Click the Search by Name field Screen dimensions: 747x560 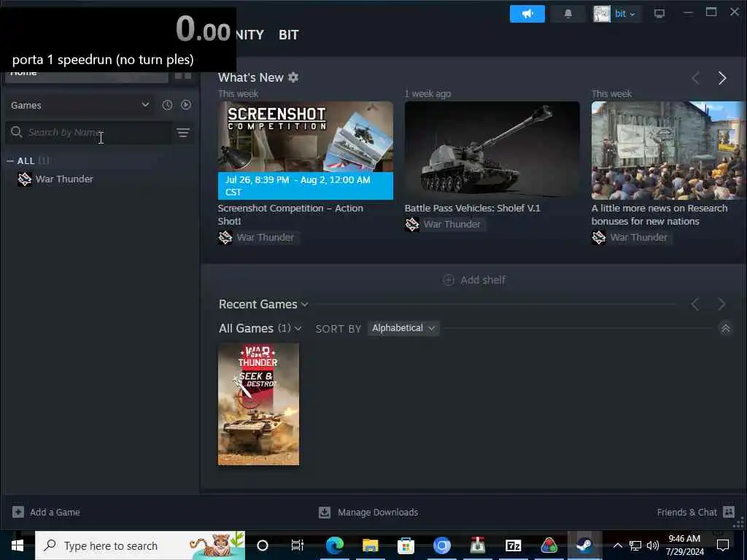tap(88, 133)
